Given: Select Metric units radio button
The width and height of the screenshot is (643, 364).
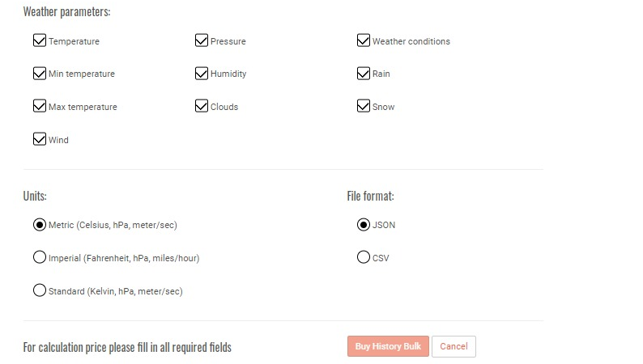Looking at the screenshot, I should (x=40, y=225).
